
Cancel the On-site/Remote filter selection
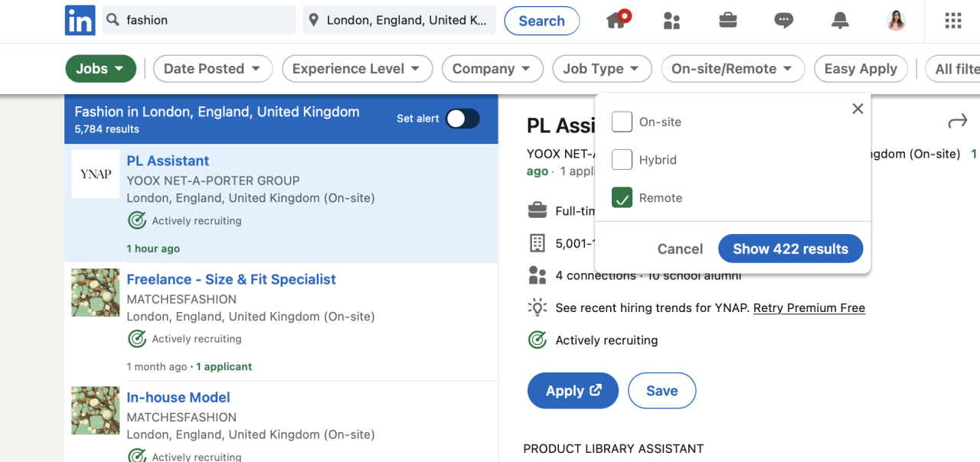point(680,249)
